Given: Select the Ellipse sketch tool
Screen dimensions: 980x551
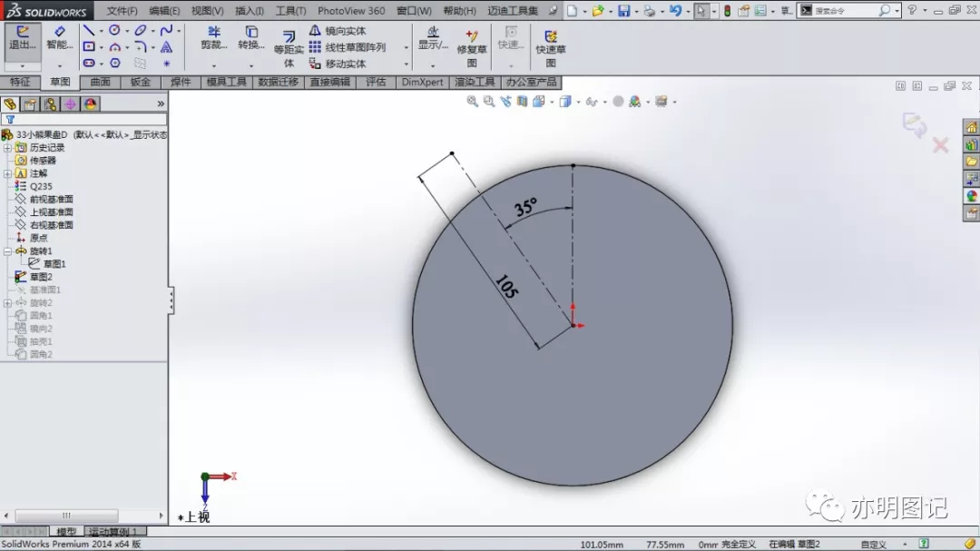Looking at the screenshot, I should [x=141, y=31].
